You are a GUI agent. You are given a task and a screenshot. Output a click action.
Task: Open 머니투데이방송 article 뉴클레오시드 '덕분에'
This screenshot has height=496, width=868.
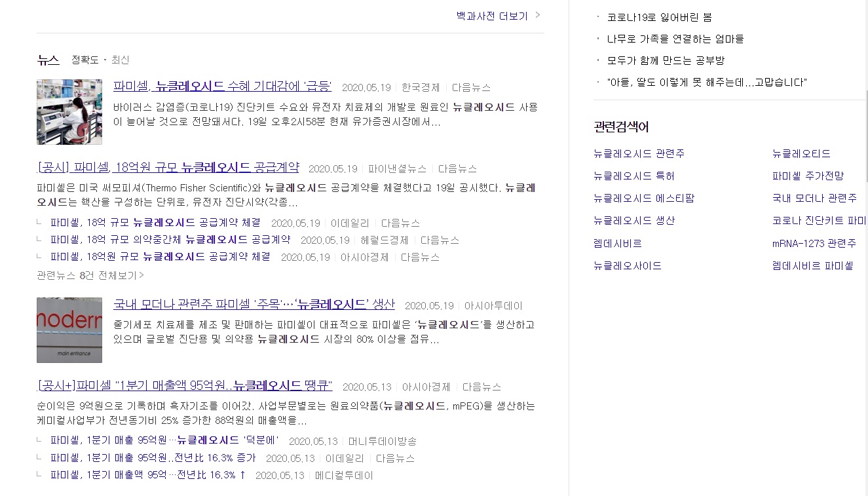click(164, 441)
